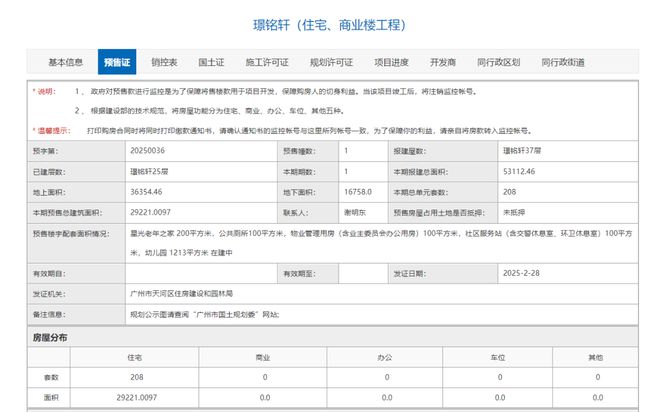This screenshot has width=660, height=412.
Task: Click the red 温馨提示 label
Action: click(52, 131)
